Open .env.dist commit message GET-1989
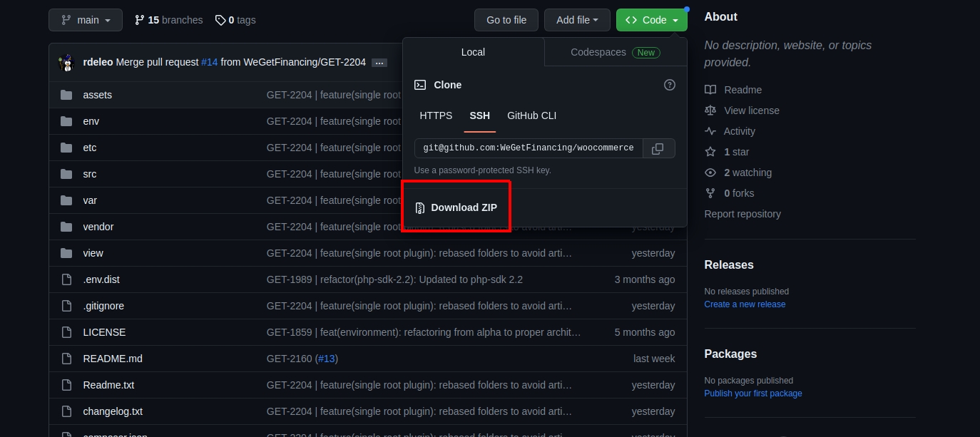 coord(394,279)
